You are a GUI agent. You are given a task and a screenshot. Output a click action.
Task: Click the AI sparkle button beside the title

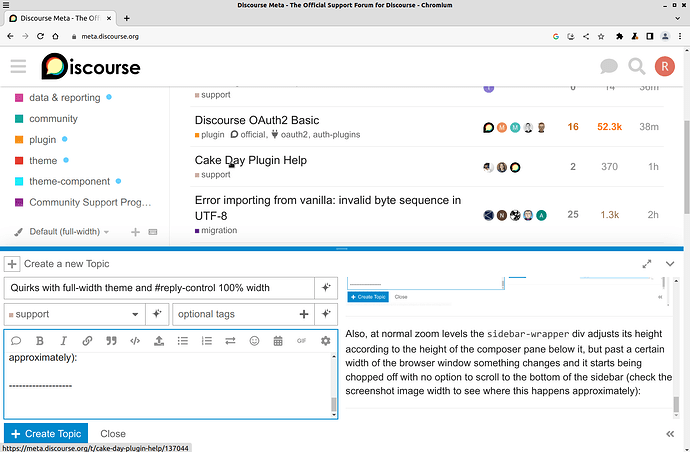[326, 288]
